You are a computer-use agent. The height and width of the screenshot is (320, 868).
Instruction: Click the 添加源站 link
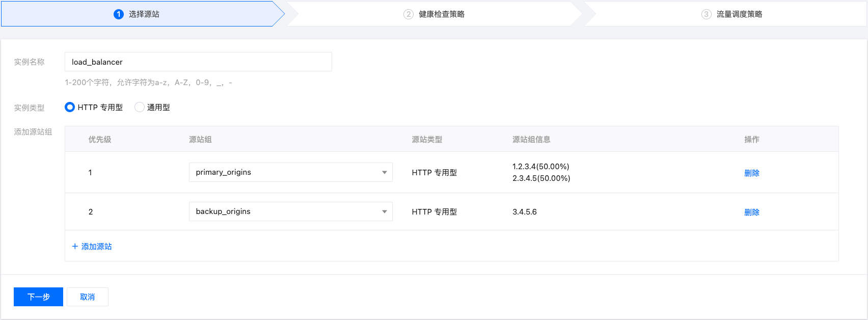[96, 247]
